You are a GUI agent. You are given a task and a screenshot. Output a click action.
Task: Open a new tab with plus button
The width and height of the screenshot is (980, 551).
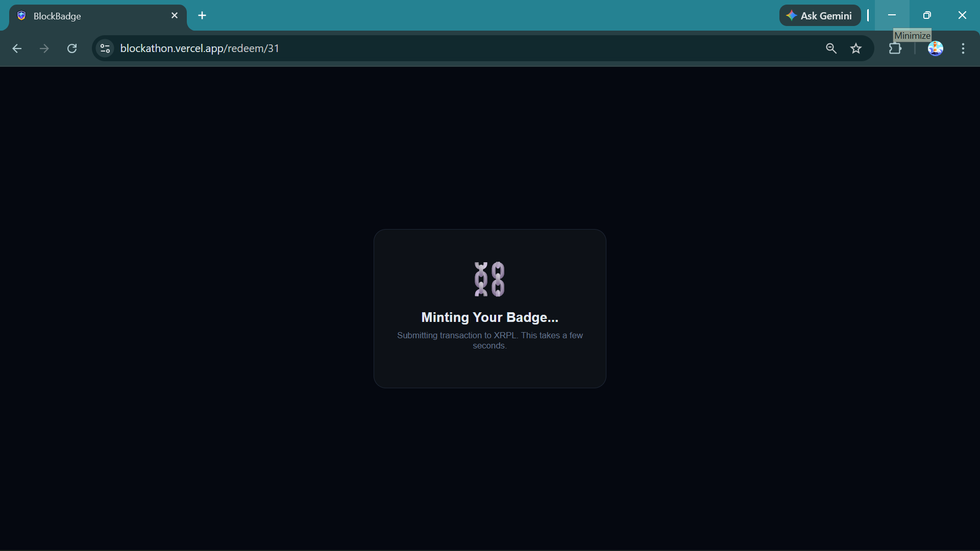coord(202,15)
